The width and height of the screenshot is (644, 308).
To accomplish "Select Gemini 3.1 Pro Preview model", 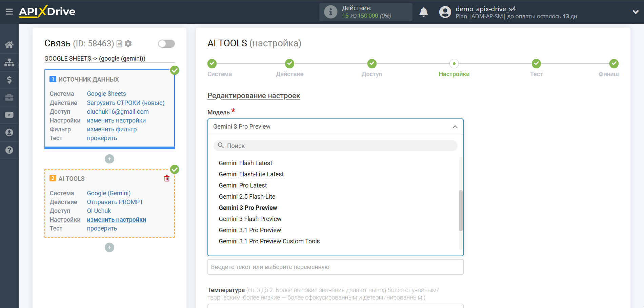I will tap(250, 230).
